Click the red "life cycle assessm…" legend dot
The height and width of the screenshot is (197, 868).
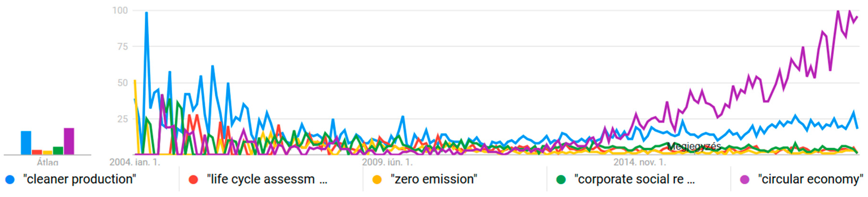tap(193, 179)
